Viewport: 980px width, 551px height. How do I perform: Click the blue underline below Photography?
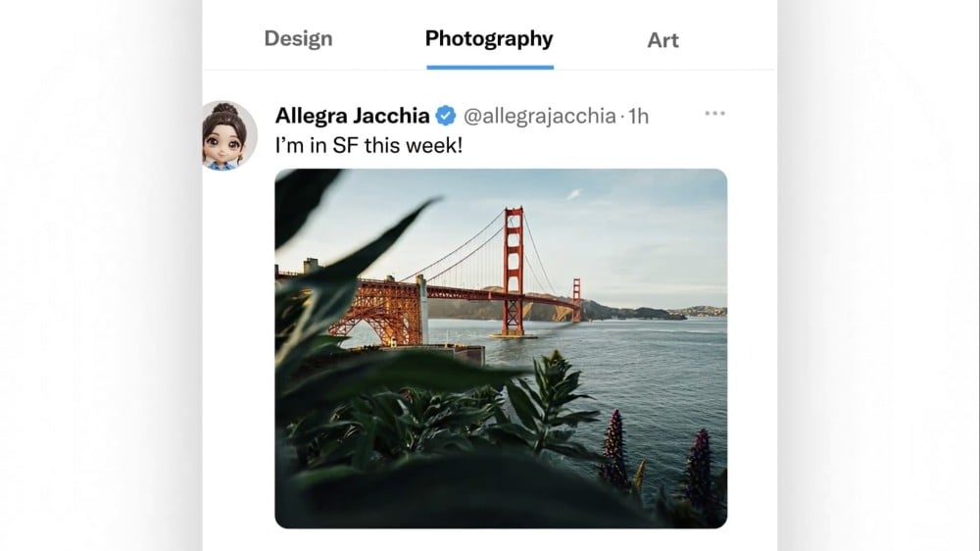click(489, 67)
